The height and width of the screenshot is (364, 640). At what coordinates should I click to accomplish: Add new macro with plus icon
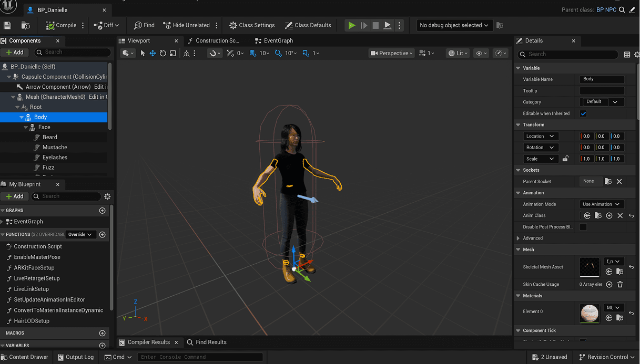(103, 333)
